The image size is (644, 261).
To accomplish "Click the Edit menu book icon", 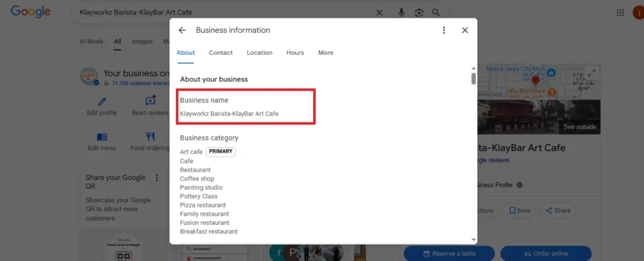I will [102, 137].
